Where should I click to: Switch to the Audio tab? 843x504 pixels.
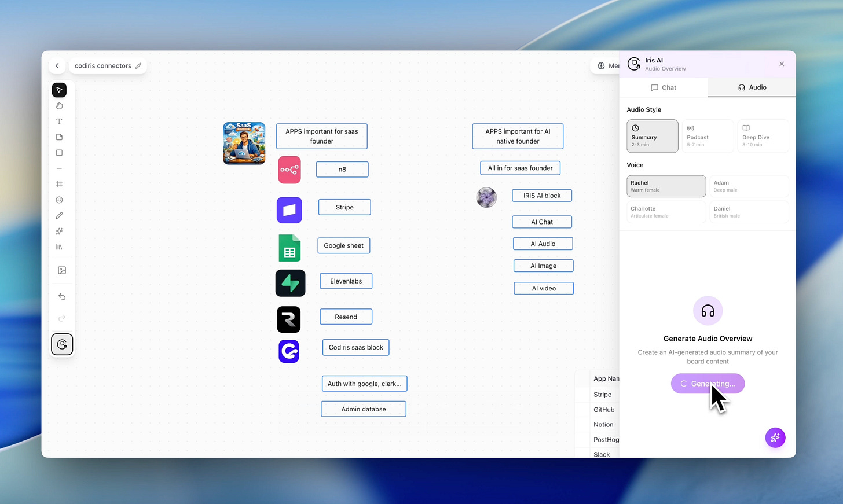tap(752, 87)
